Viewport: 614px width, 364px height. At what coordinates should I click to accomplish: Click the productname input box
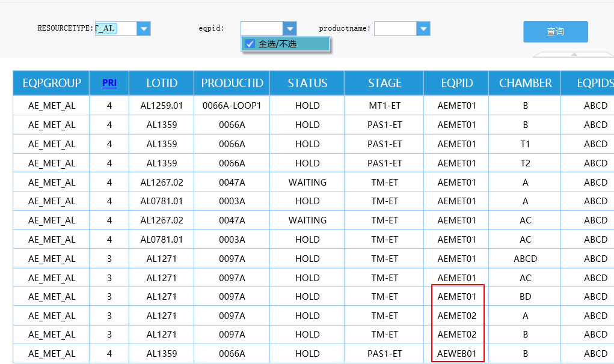[x=395, y=28]
